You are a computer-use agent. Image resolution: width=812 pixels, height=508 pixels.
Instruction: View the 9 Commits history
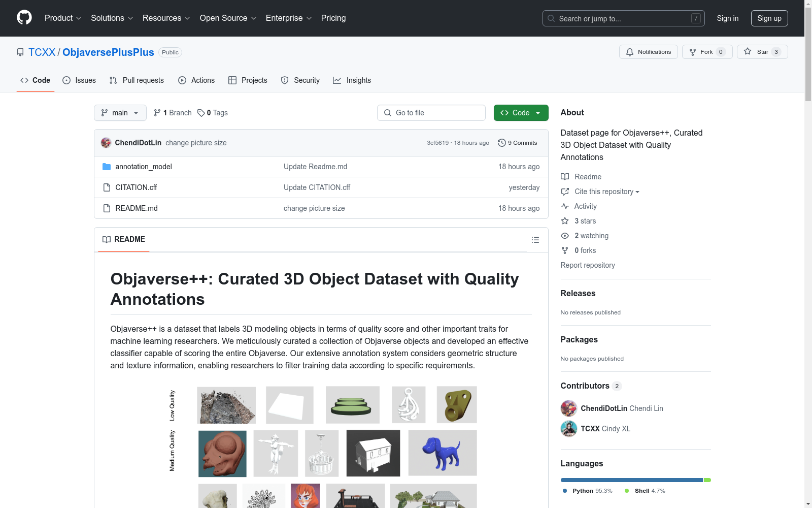coord(518,143)
